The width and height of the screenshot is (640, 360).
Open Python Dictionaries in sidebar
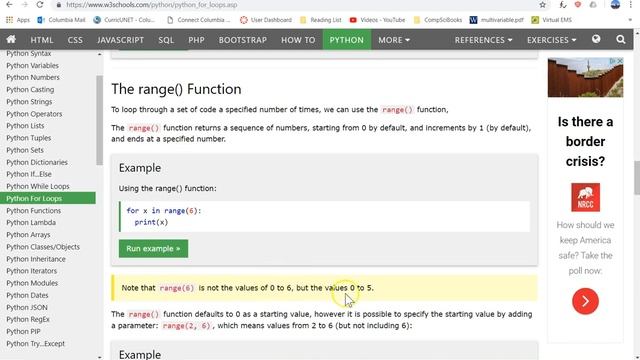tap(37, 162)
